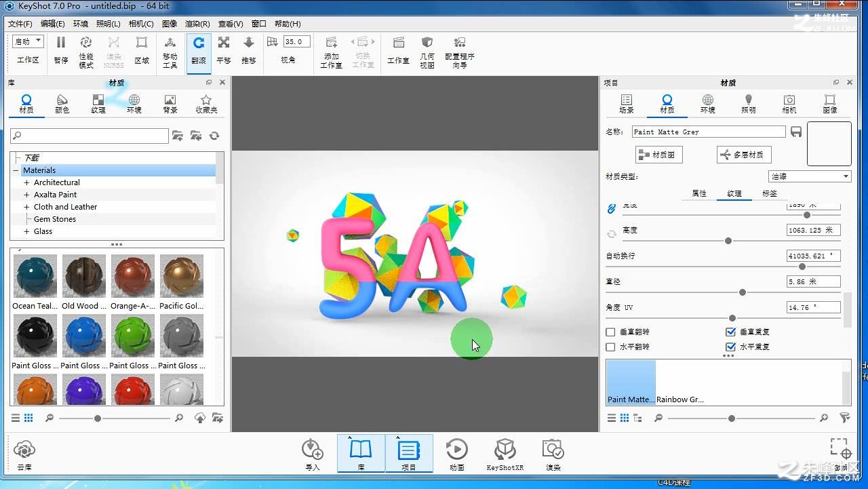Open the 几何视图 geometry view
The image size is (868, 489).
(427, 52)
